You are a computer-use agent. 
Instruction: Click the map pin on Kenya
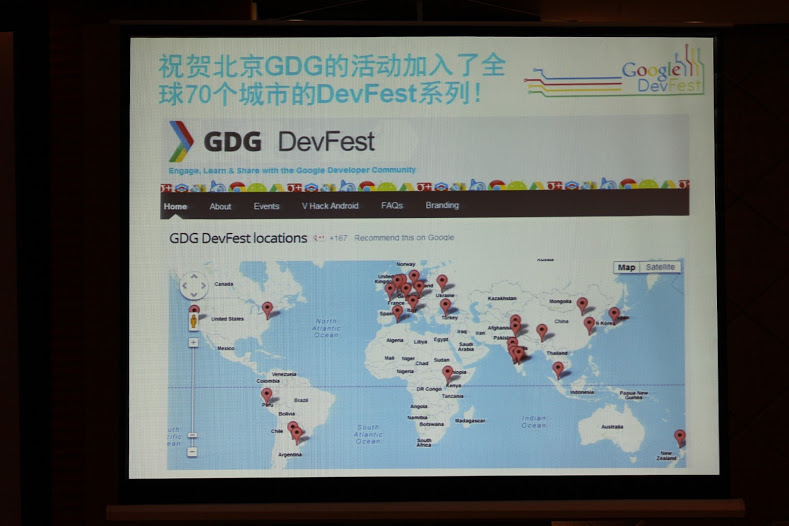pyautogui.click(x=447, y=372)
